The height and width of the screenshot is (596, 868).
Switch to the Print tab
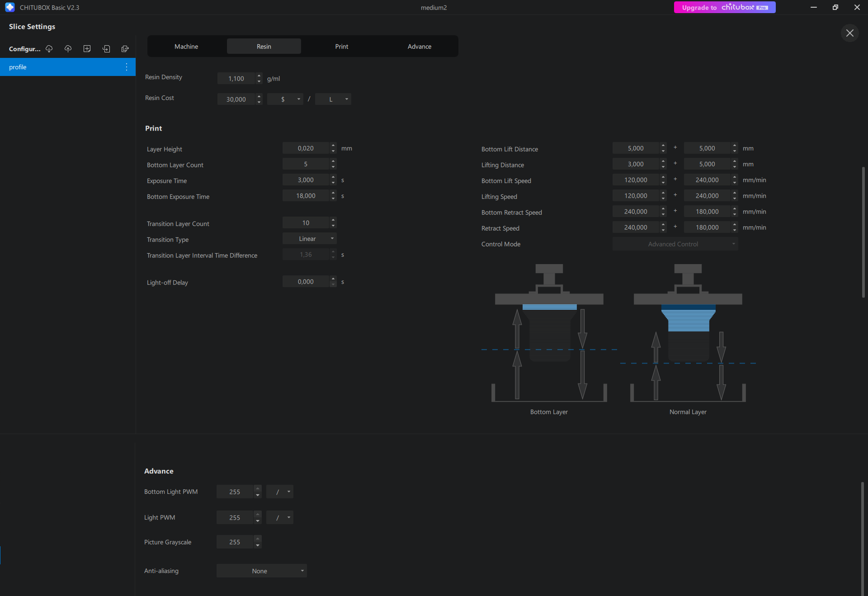342,46
